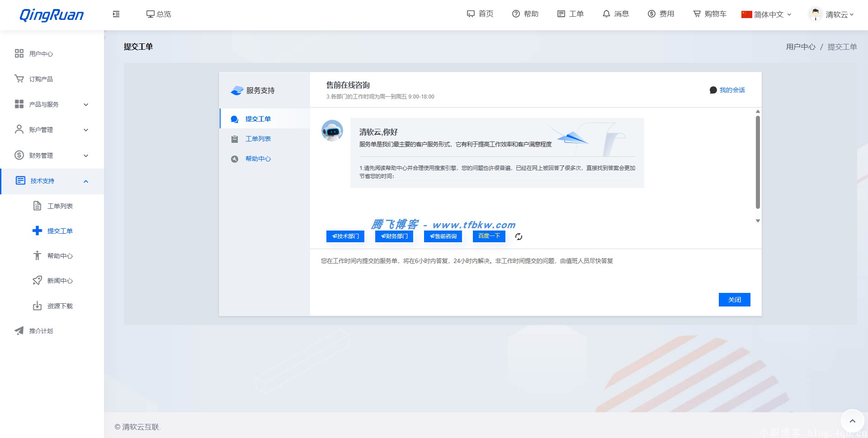The image size is (868, 438).
Task: Click 用户中心 in the breadcrumb
Action: 800,47
